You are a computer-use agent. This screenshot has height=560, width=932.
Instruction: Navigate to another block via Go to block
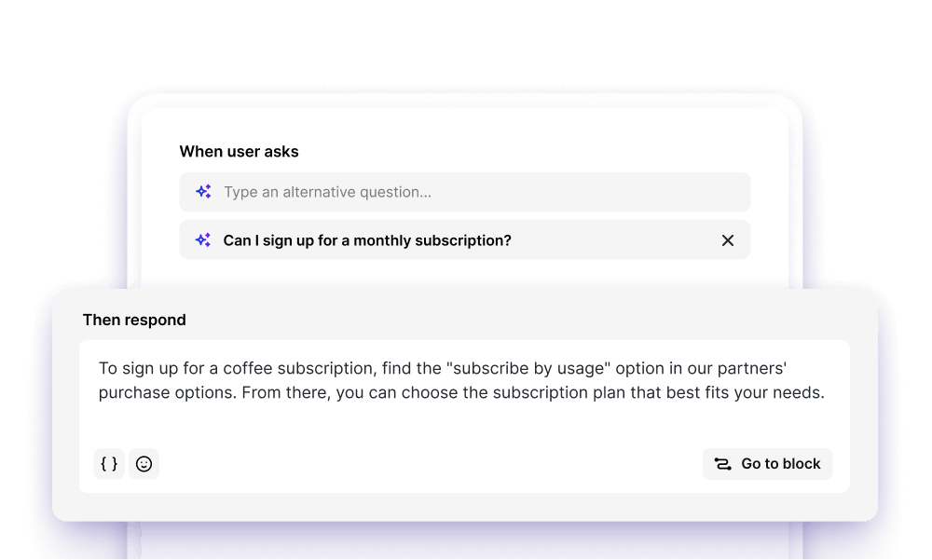pyautogui.click(x=767, y=463)
